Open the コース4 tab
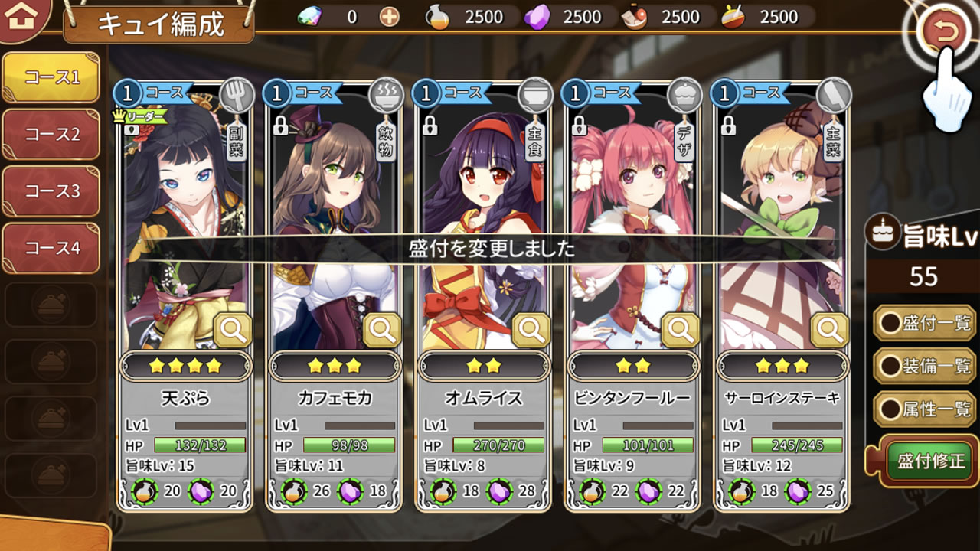 point(51,248)
